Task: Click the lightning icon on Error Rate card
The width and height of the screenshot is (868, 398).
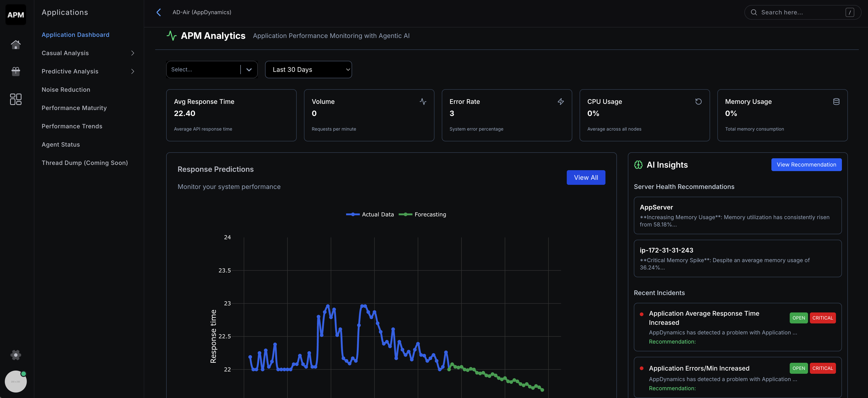Action: [561, 101]
